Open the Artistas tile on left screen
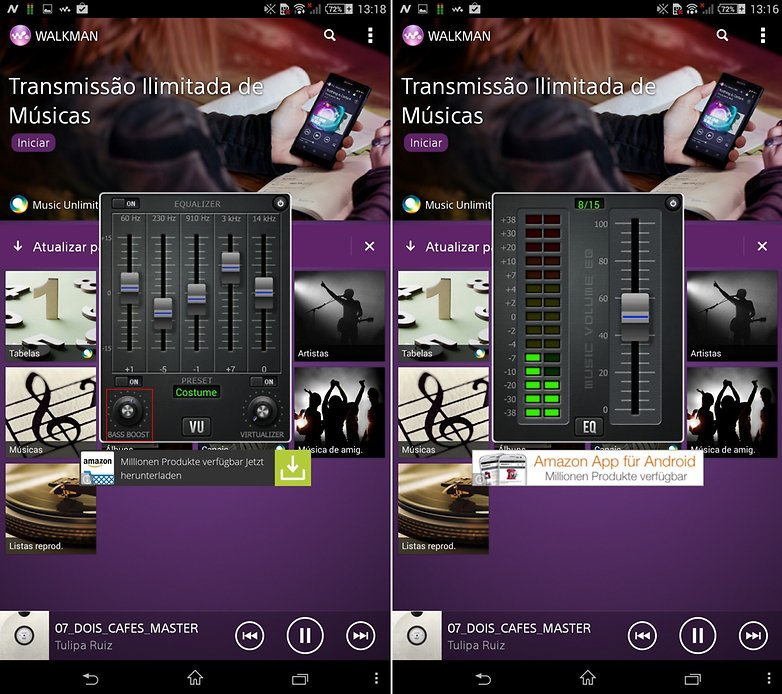This screenshot has width=782, height=694. coord(339,316)
